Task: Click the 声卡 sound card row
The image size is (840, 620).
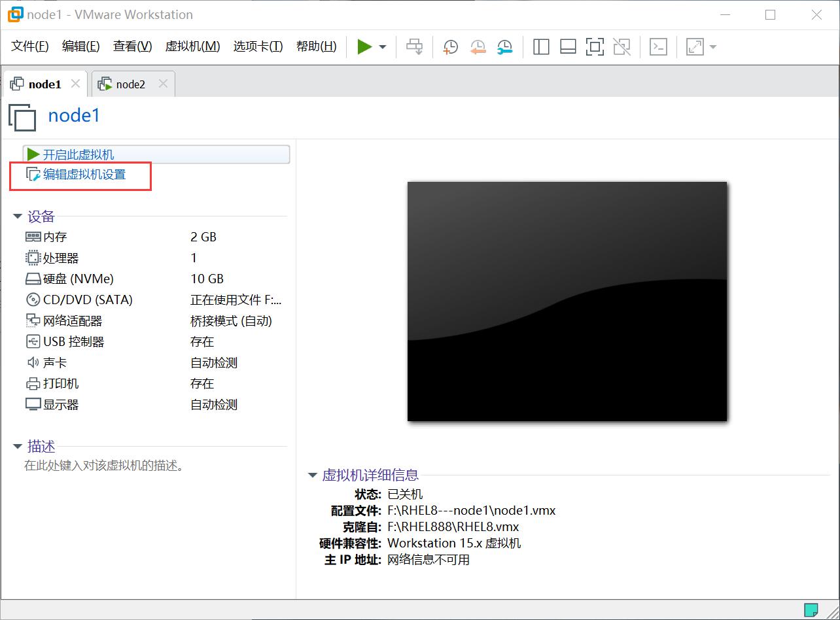Action: pyautogui.click(x=154, y=362)
